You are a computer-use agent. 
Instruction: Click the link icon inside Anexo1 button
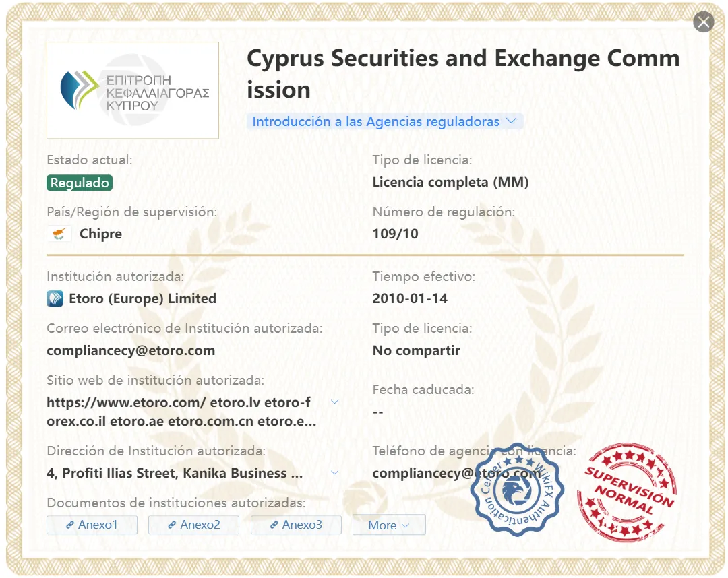70,525
